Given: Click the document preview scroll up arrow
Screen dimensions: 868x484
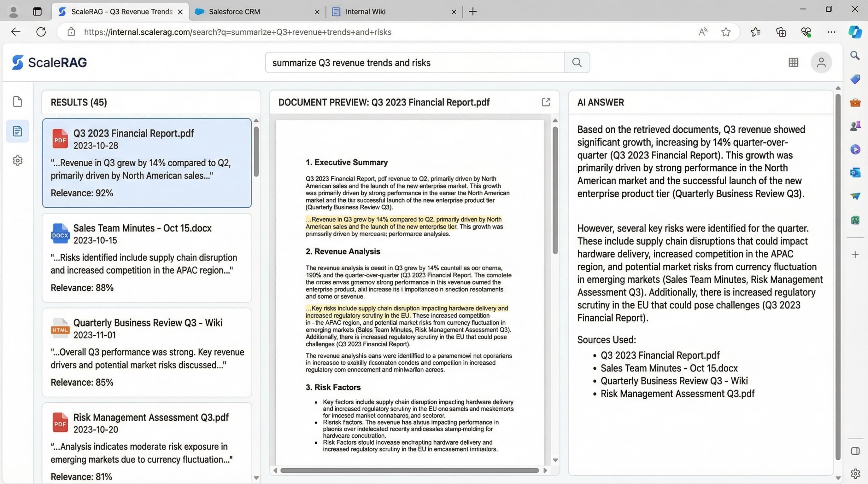Looking at the screenshot, I should pyautogui.click(x=555, y=120).
